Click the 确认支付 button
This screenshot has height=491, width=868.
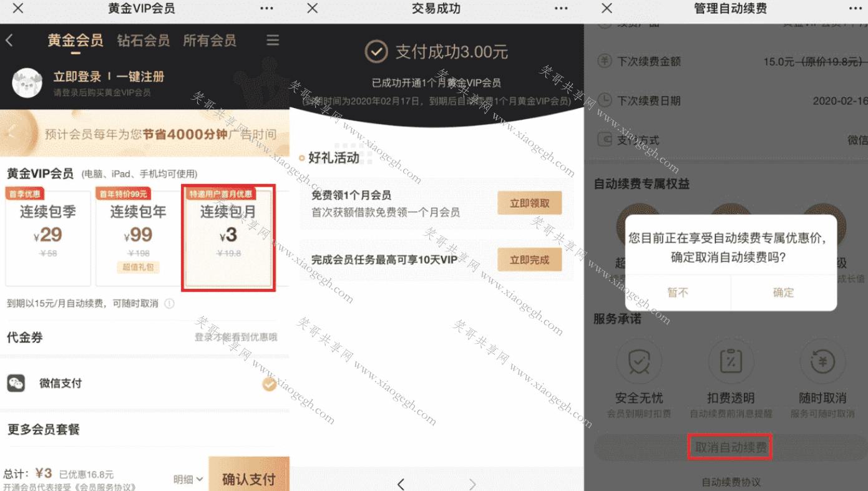(249, 474)
